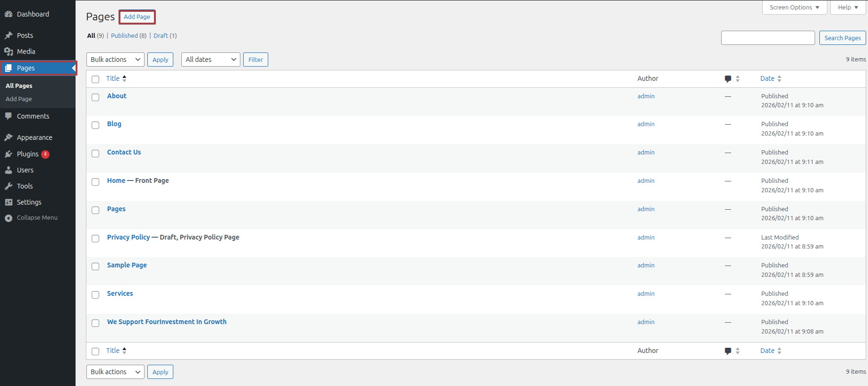
Task: Click the Plugins plug icon
Action: coord(9,154)
